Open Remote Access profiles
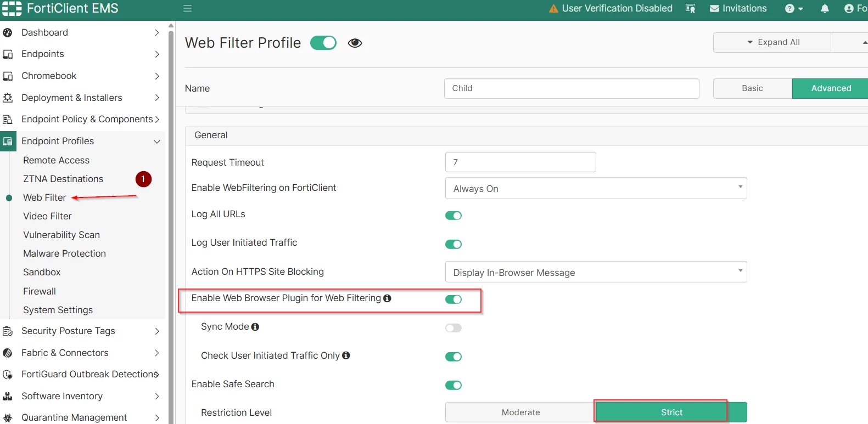Screen dimensions: 868x424 (56, 160)
